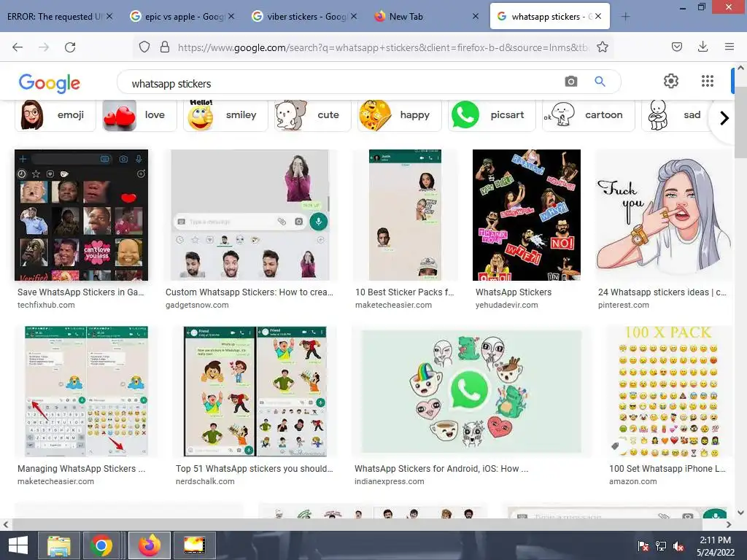Image resolution: width=747 pixels, height=560 pixels.
Task: Search by image using the camera icon
Action: (x=570, y=82)
